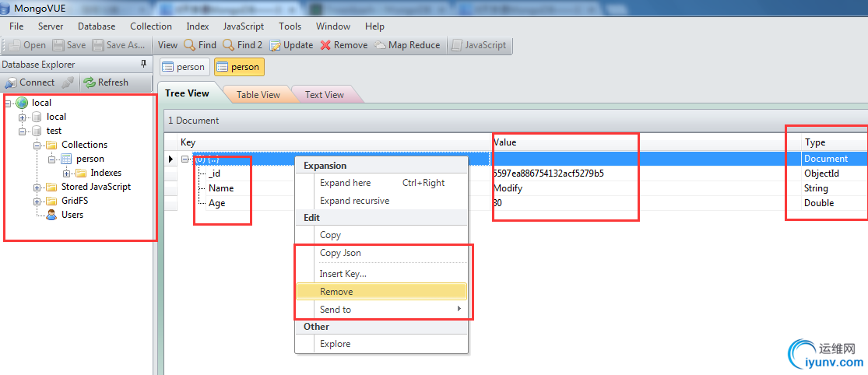Choose Insert Key in context menu
This screenshot has height=375, width=868.
pyautogui.click(x=381, y=274)
